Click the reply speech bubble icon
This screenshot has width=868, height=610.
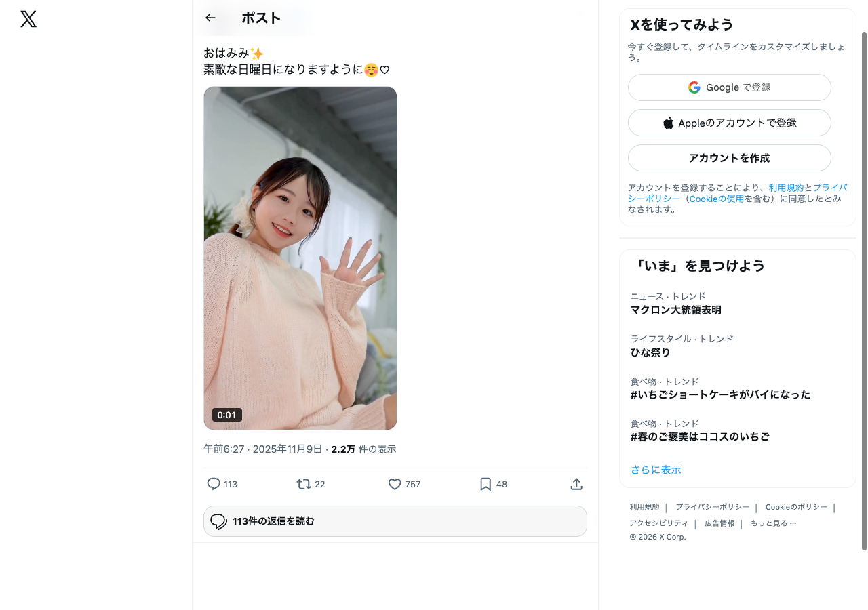pyautogui.click(x=214, y=484)
